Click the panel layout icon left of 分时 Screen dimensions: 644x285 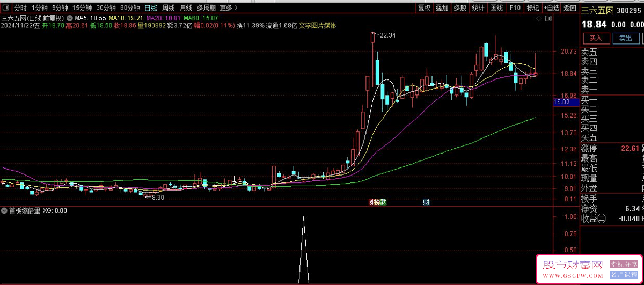click(5, 8)
